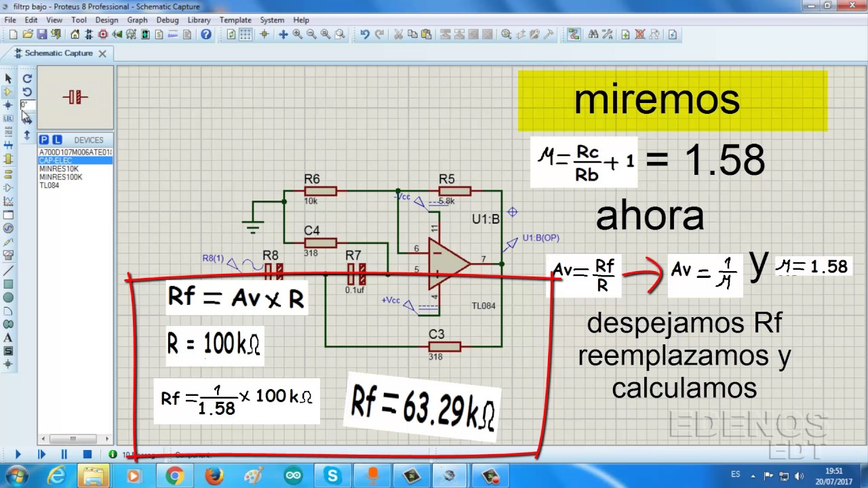The height and width of the screenshot is (488, 868).
Task: Select the Terminals Mode tool
Action: [8, 174]
